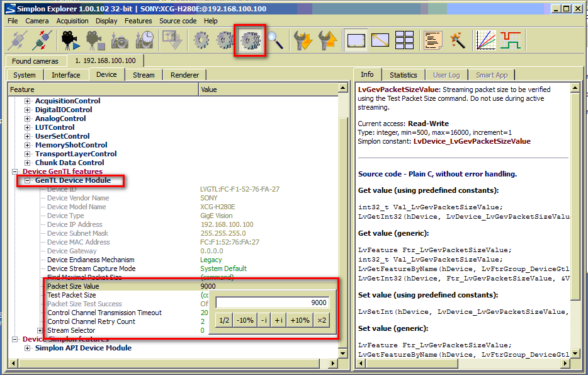588x375 pixels.
Task: Toggle the pressed rectangle view toolbar button
Action: (356, 41)
